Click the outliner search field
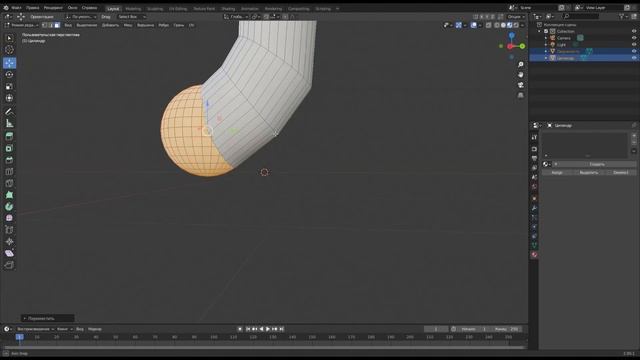The width and height of the screenshot is (640, 360). [581, 16]
